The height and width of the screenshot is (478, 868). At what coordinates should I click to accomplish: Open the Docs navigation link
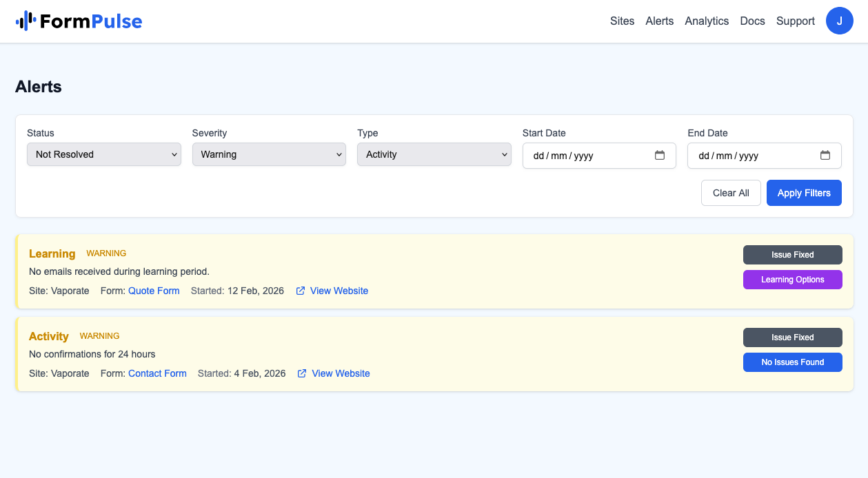[x=752, y=21]
